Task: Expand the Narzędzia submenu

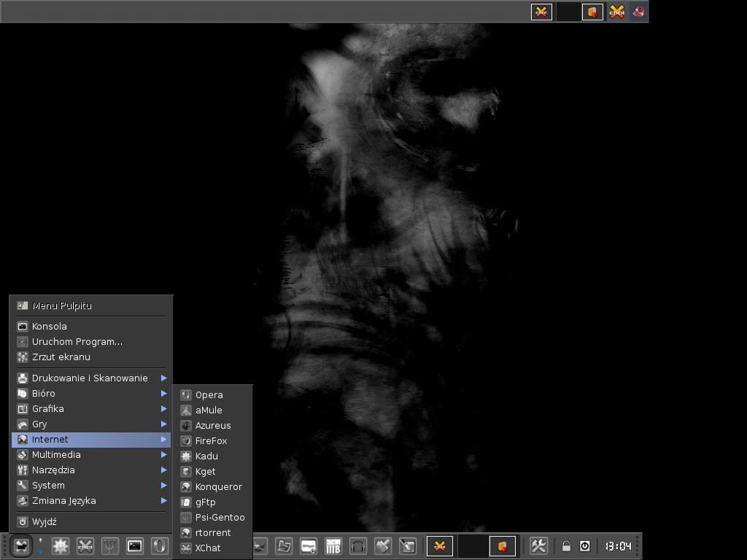Action: pos(91,470)
